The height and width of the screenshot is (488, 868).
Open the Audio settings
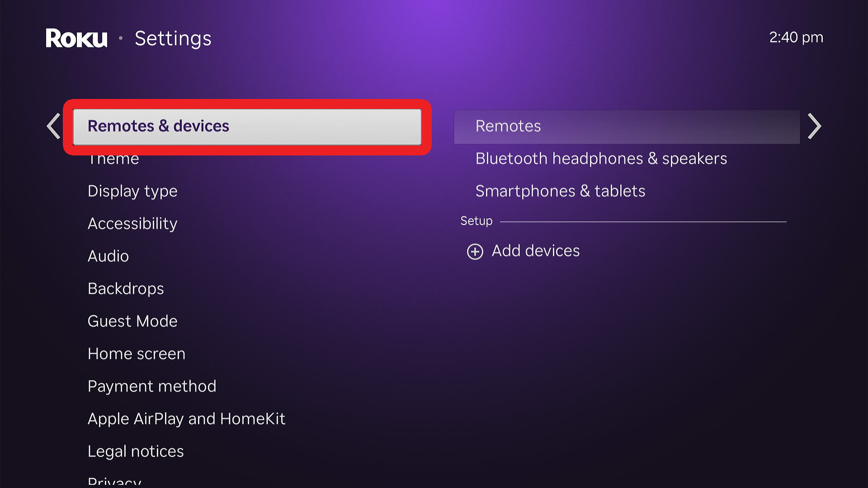108,256
